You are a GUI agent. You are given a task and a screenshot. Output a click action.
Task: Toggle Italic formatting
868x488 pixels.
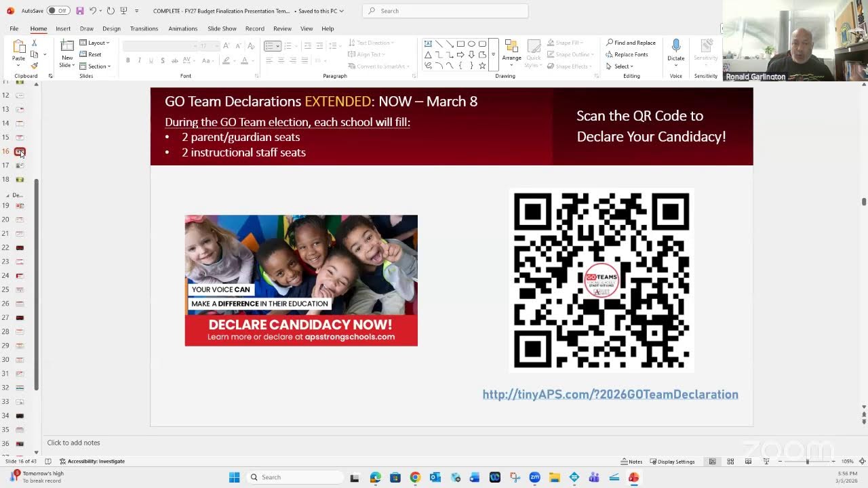tap(139, 60)
